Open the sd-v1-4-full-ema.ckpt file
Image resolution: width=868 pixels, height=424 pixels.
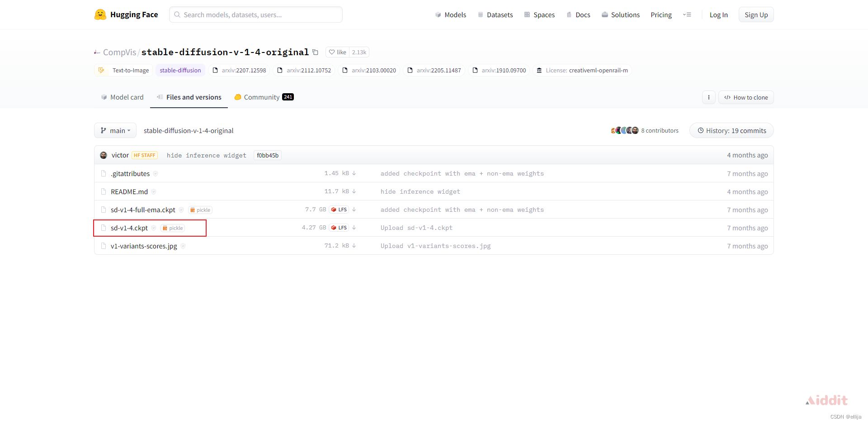click(143, 210)
